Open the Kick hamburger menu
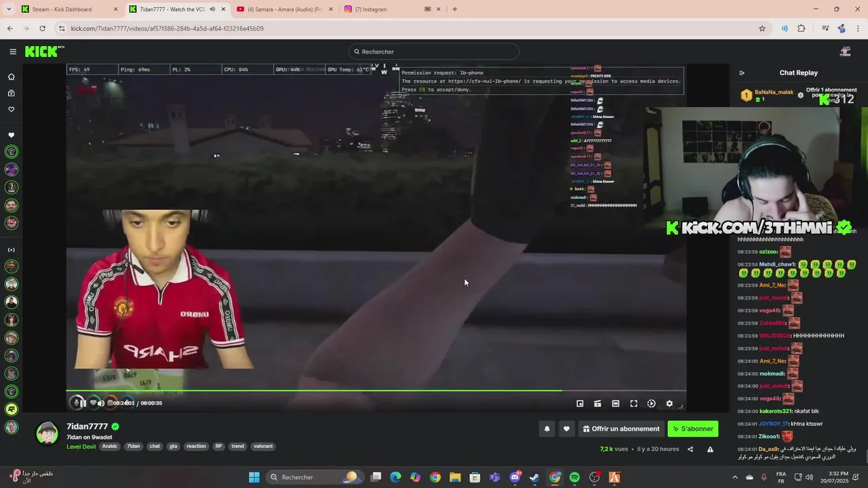Viewport: 868px width, 488px height. tap(13, 52)
